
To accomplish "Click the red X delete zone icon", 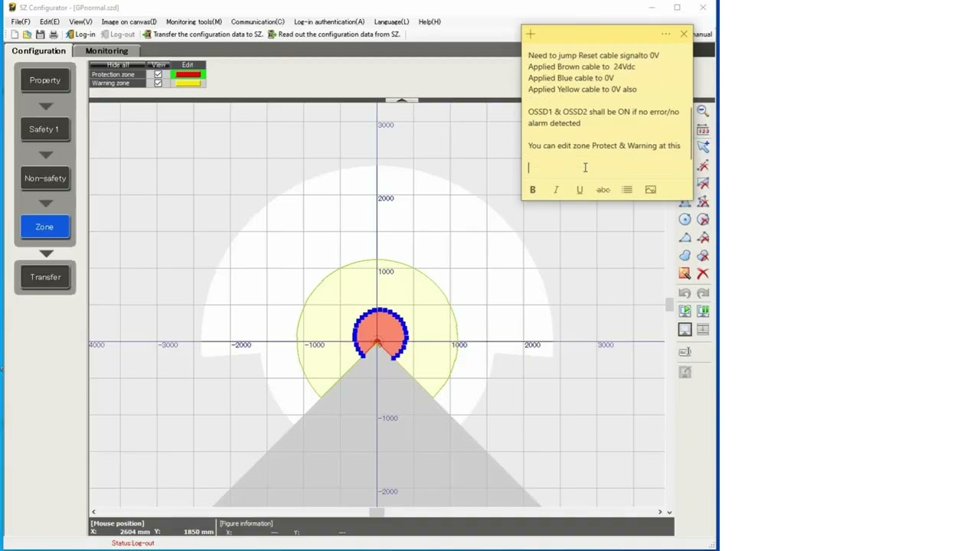I will pyautogui.click(x=703, y=274).
